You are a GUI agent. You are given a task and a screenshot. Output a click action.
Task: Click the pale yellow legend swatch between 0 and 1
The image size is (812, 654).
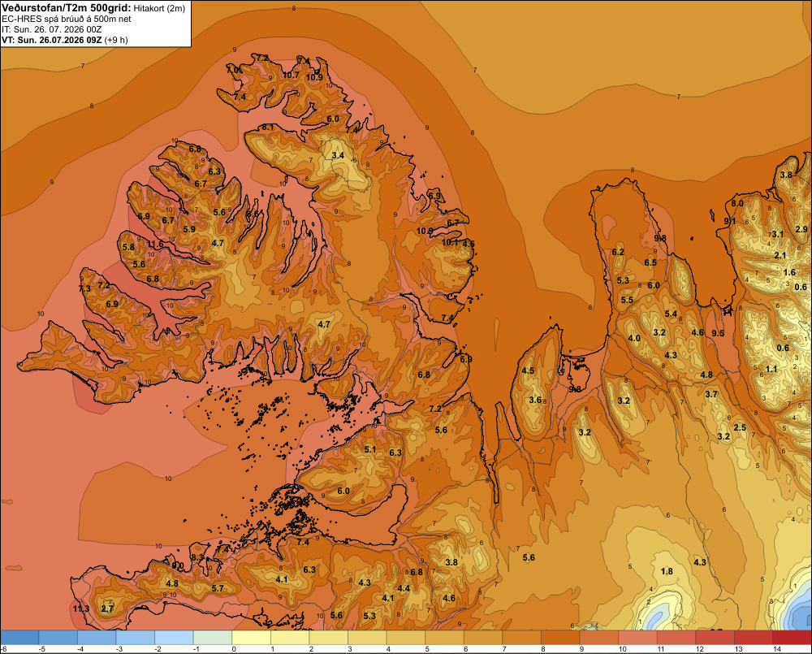point(251,638)
